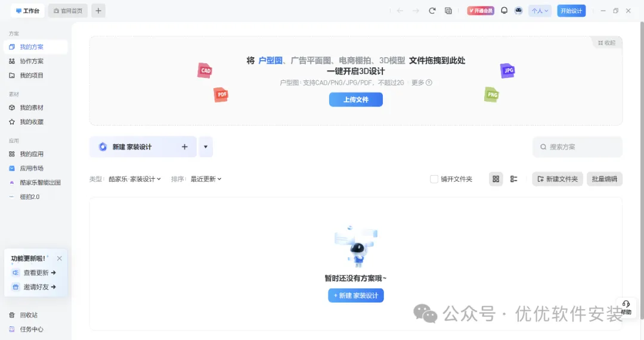The width and height of the screenshot is (644, 340).
Task: Click the robot avatar icon
Action: point(518,11)
